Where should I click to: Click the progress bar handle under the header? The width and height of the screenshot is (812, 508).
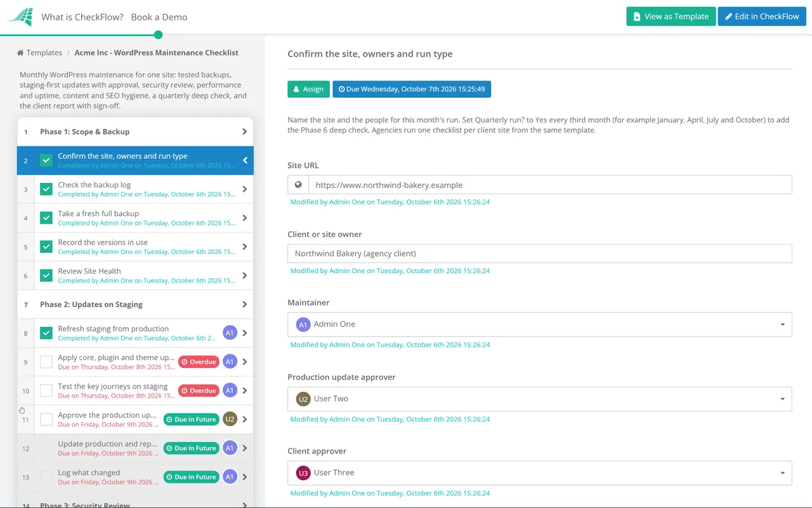pos(158,35)
